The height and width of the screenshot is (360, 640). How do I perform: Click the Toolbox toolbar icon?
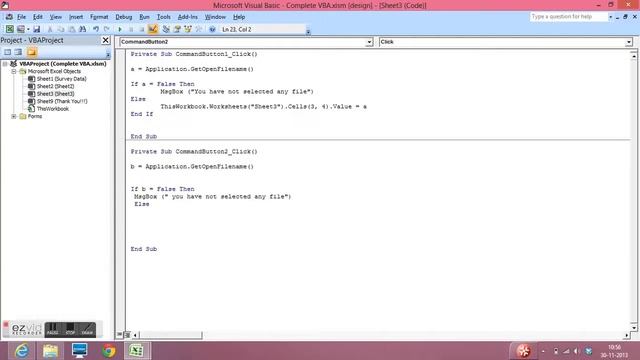click(x=199, y=29)
